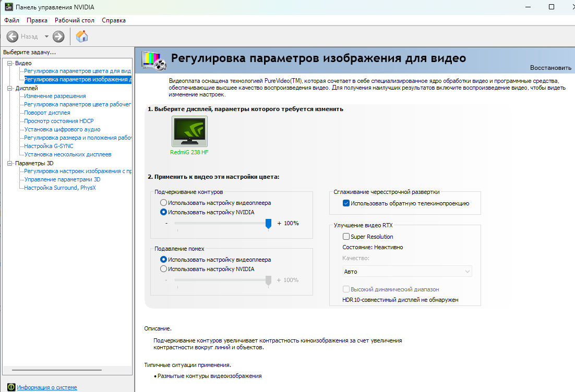Open the Справка menu
The image size is (575, 392).
click(114, 20)
